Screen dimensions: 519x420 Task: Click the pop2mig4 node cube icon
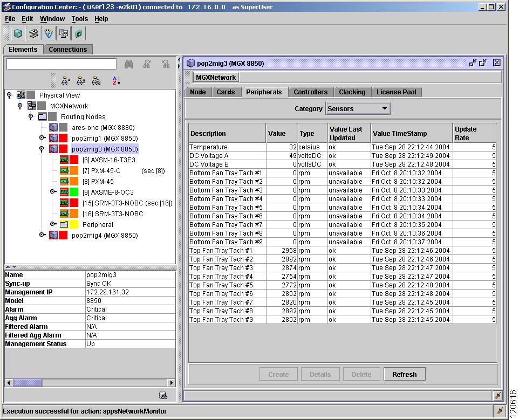53,235
